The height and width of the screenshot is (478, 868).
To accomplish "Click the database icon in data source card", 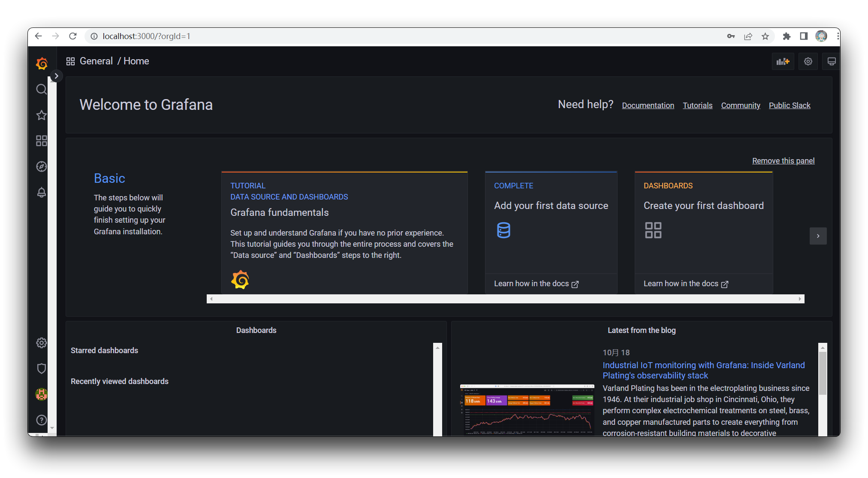I will (x=503, y=230).
